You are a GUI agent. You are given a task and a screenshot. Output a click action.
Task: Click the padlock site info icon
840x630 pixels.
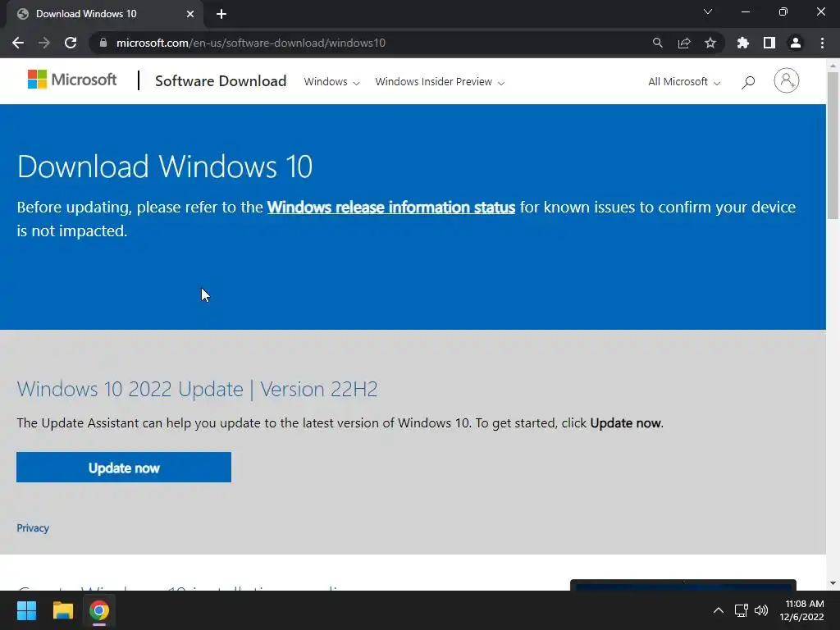tap(103, 43)
